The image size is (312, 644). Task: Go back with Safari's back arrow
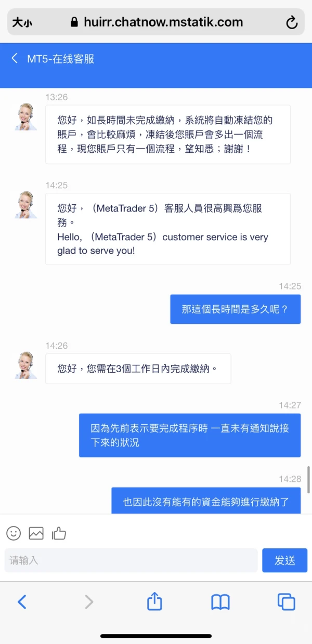tap(22, 602)
